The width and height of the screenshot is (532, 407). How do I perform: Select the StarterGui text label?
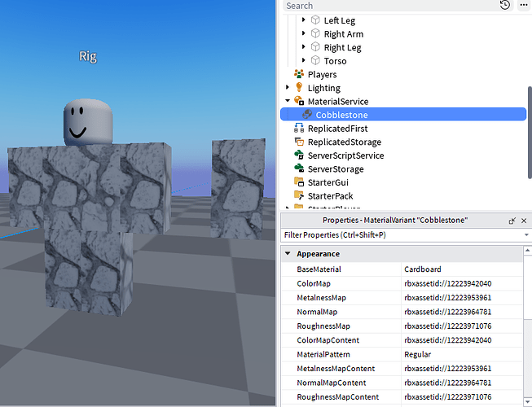(x=328, y=182)
